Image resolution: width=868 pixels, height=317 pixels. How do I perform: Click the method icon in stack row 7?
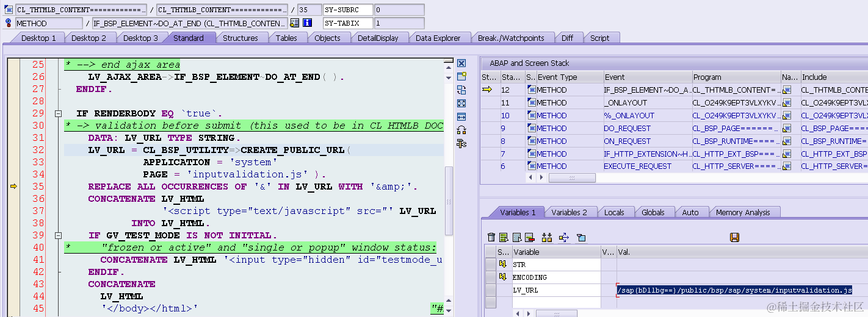(x=530, y=154)
